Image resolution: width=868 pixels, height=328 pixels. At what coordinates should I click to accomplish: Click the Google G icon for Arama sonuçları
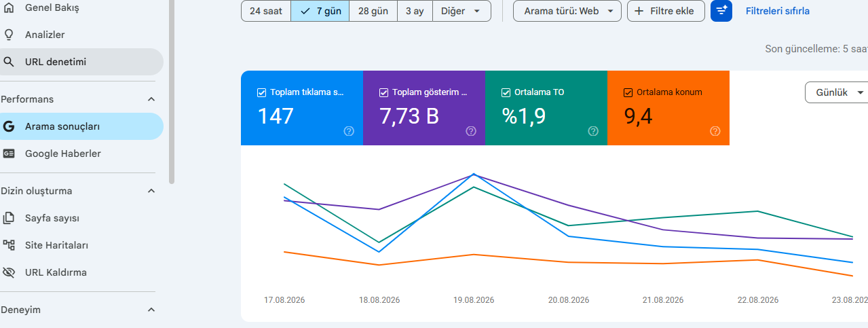click(x=9, y=126)
